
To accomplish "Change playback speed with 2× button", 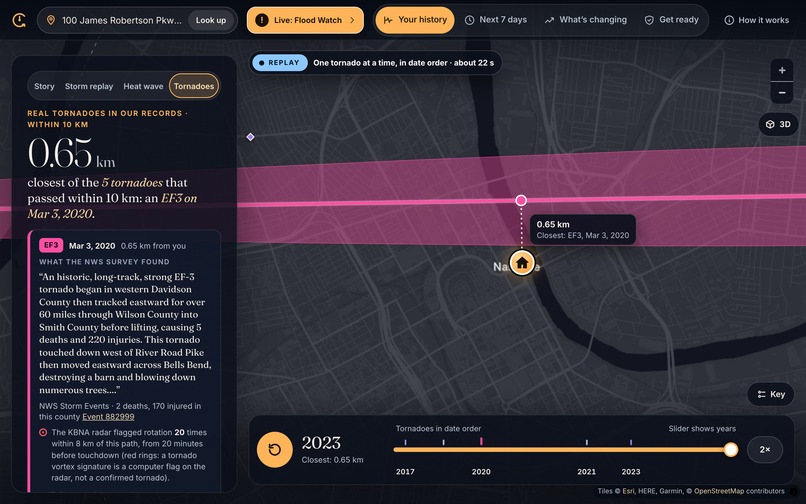I will click(x=765, y=449).
